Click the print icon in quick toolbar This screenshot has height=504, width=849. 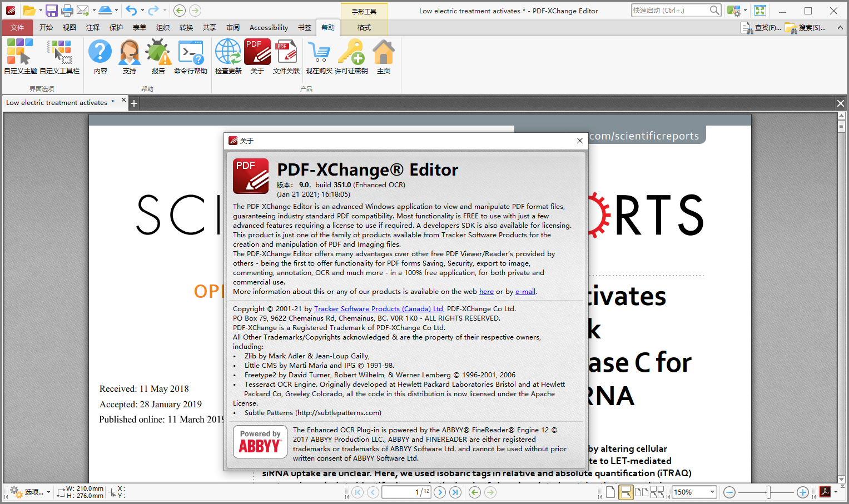click(x=67, y=10)
